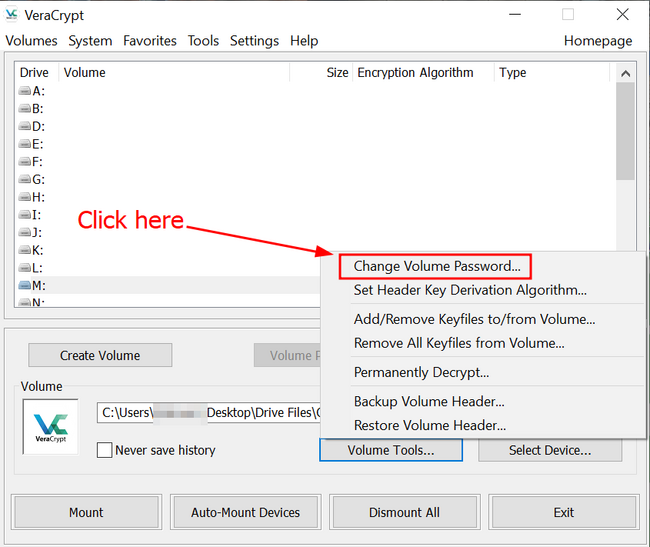Choose Add/Remove Keyfiles to/from Volume
Viewport: 650px width, 547px height.
click(474, 319)
